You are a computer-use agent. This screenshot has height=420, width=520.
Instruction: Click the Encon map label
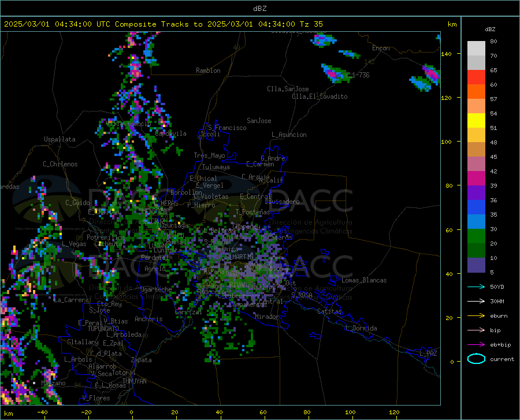point(381,48)
